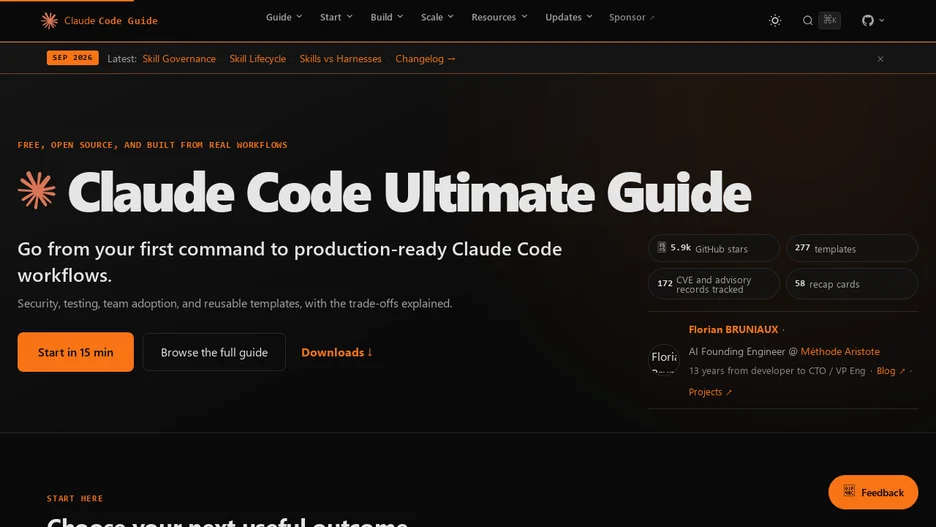936x527 pixels.
Task: Click the 'FREE, OPEN SOURCE' tagline text
Action: (x=152, y=145)
